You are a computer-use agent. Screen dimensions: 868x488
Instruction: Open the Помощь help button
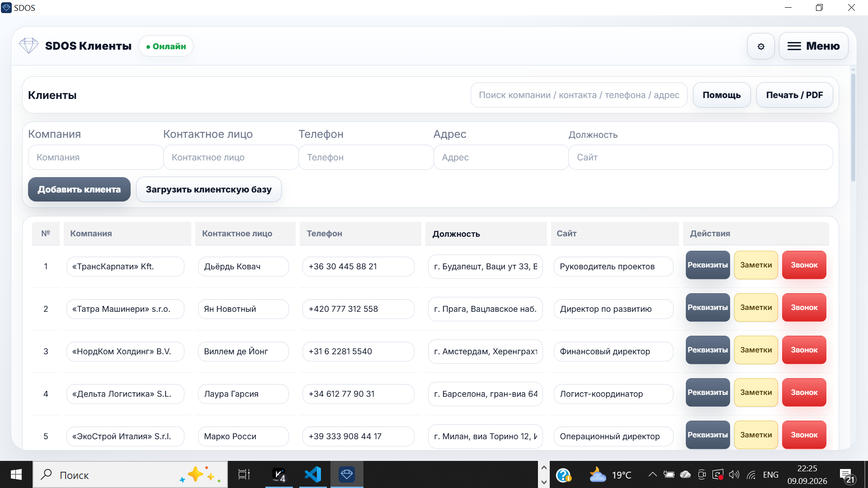tap(722, 95)
